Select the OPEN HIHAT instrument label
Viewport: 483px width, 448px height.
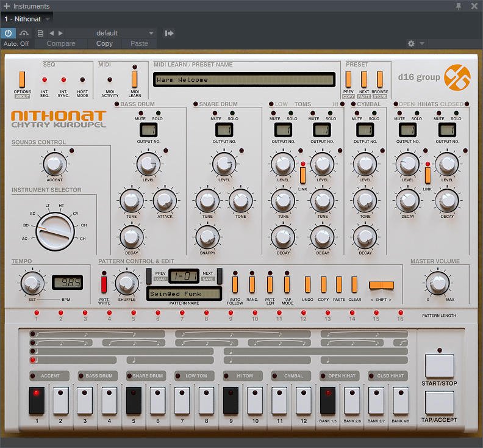(x=340, y=376)
